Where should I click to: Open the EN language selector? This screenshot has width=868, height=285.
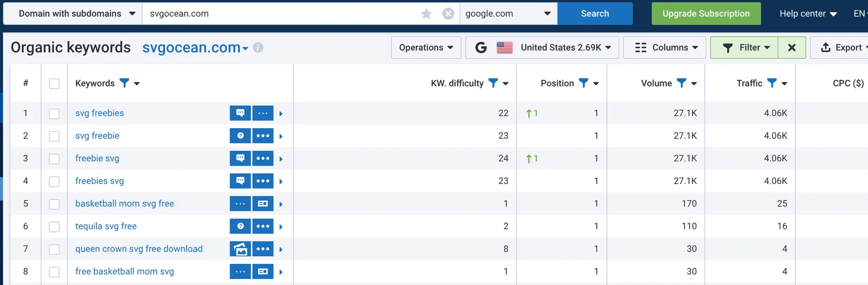(860, 14)
